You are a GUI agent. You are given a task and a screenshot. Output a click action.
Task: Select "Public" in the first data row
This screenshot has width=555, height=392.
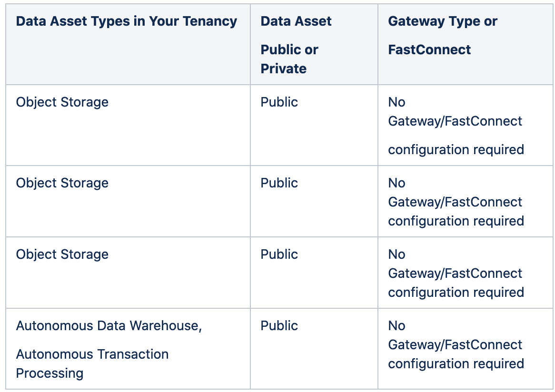[279, 102]
